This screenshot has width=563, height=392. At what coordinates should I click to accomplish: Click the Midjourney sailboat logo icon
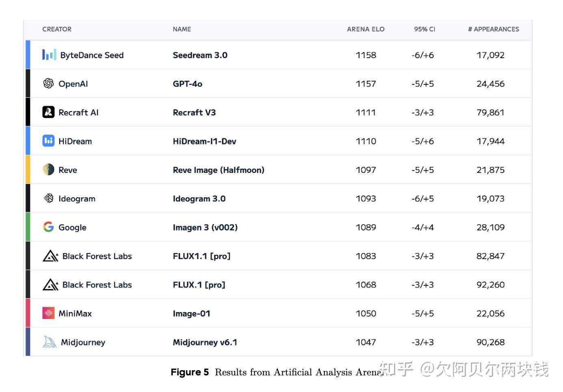point(50,342)
